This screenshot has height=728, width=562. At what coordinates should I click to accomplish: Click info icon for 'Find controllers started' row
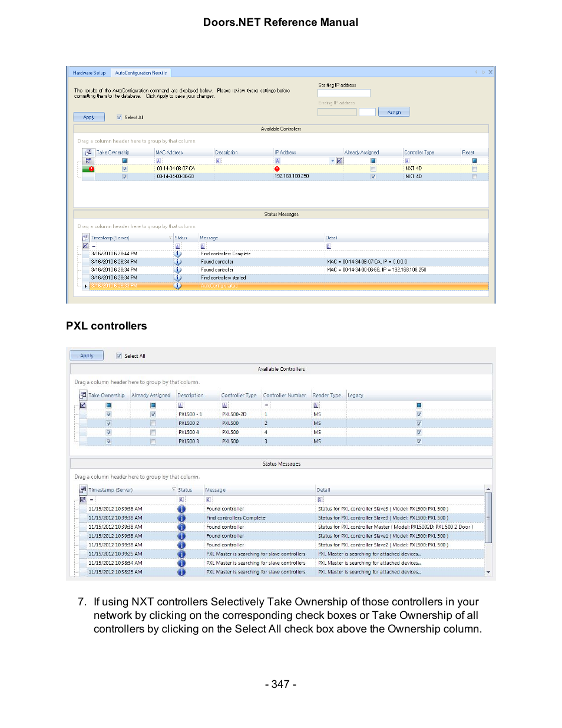click(178, 278)
